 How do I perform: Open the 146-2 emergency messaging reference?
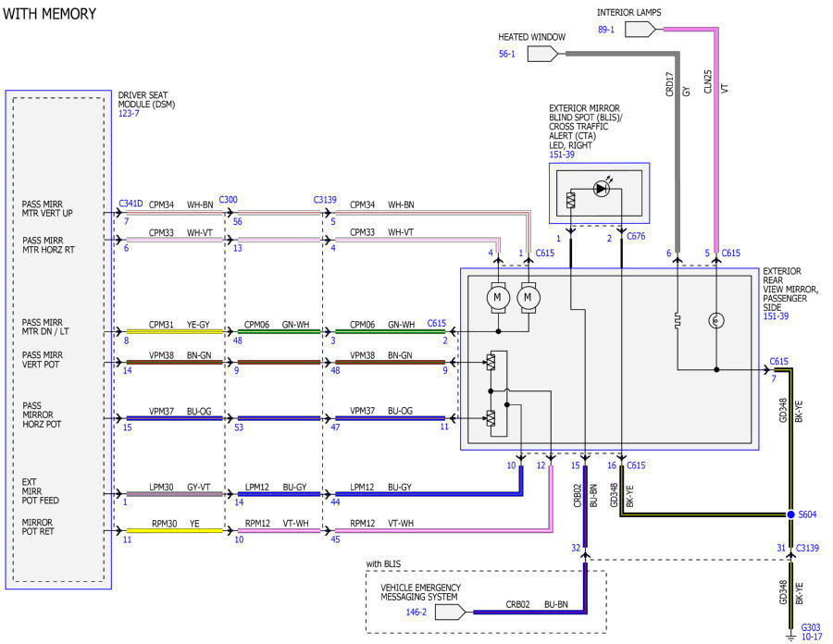coord(416,613)
